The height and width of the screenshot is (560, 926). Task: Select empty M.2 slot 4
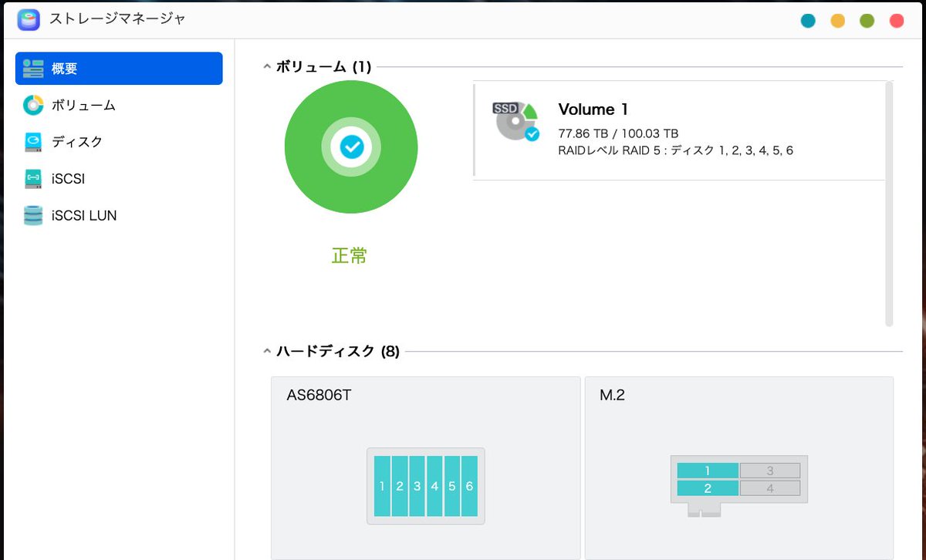770,488
